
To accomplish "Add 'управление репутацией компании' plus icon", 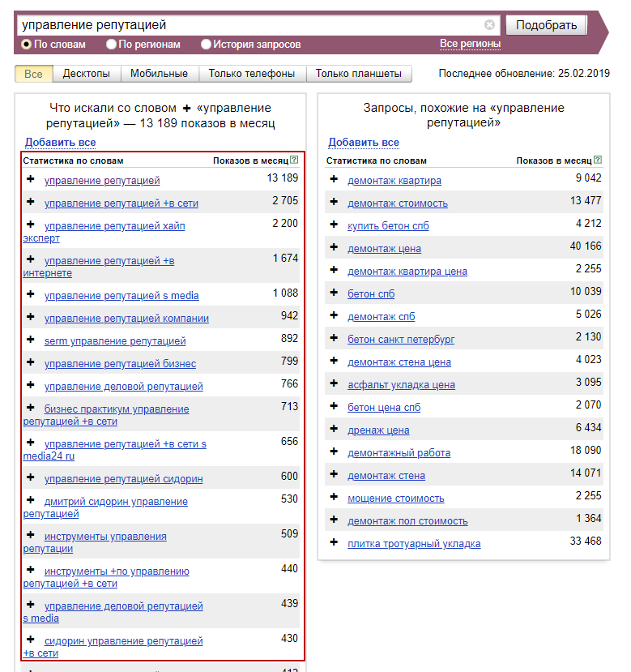I will (31, 317).
